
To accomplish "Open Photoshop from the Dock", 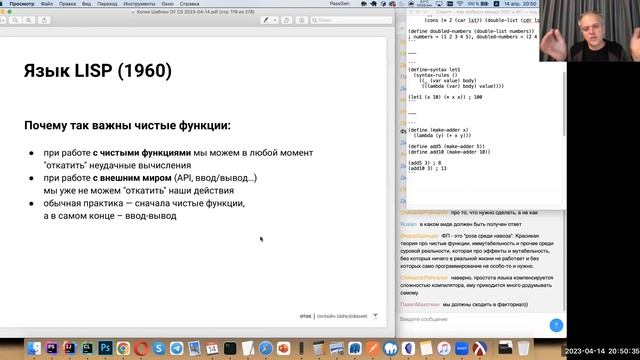I will point(105,348).
